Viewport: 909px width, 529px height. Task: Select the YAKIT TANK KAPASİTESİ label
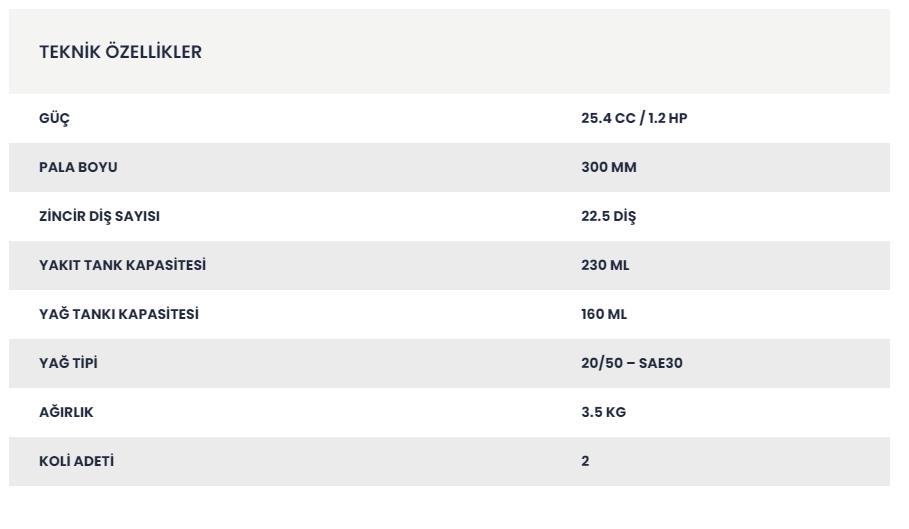tap(122, 265)
